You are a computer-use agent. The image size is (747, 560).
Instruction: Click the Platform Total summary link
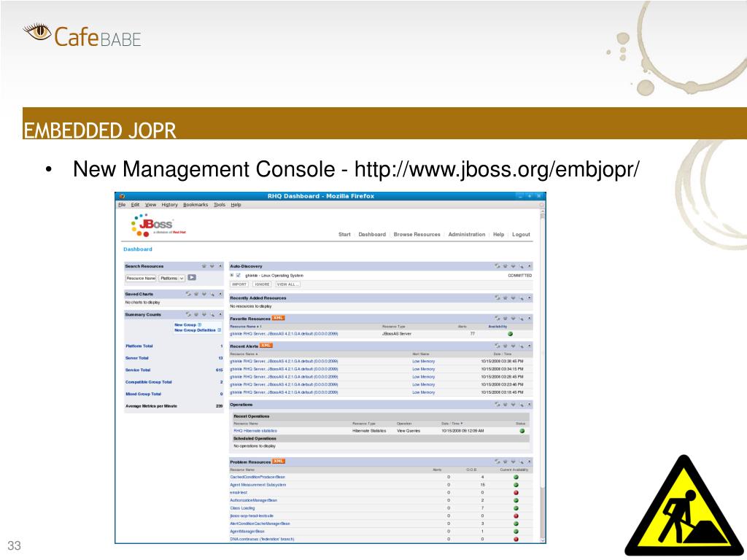pos(139,346)
